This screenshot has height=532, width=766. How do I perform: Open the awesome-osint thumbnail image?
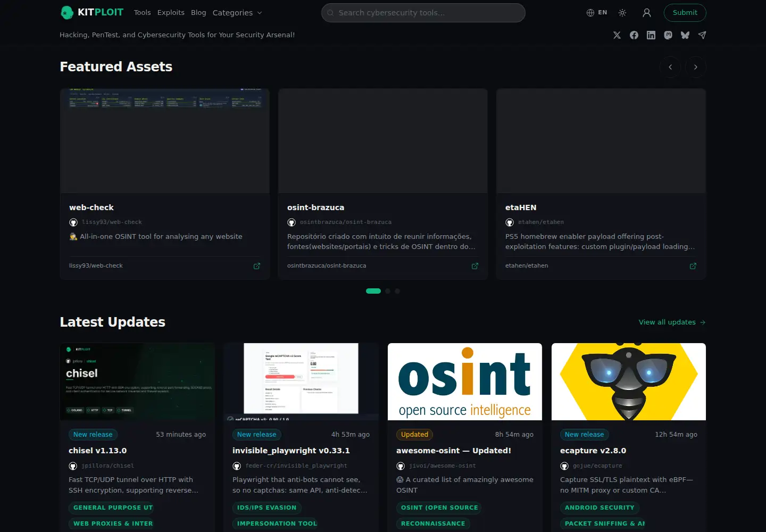(x=465, y=382)
